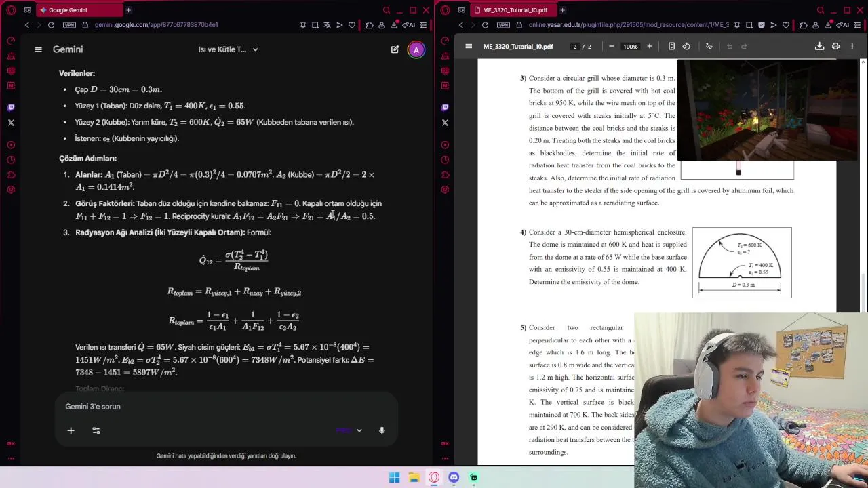Pin the Gemini window address bar pinboard icon
Viewport: 868px width, 488px height.
coord(303,25)
